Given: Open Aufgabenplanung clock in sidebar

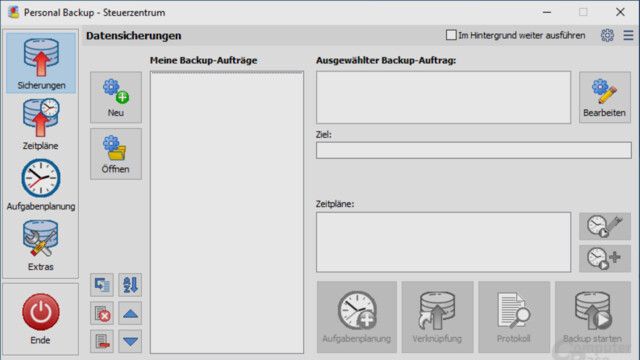Looking at the screenshot, I should point(41,185).
